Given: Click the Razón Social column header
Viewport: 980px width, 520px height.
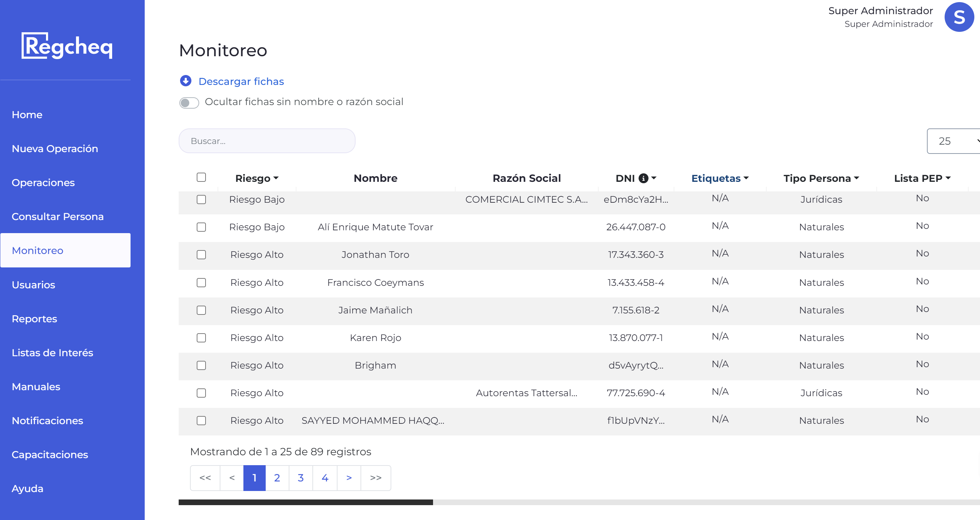Looking at the screenshot, I should (x=526, y=178).
